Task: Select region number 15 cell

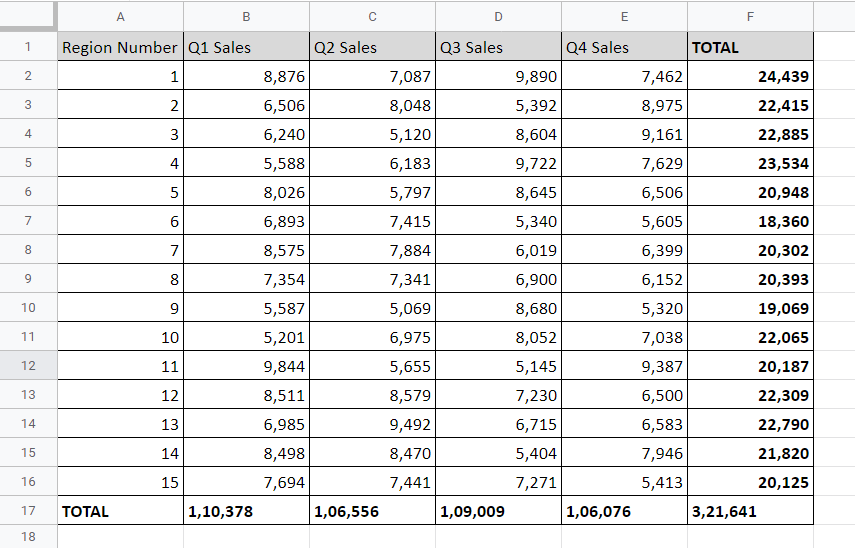Action: tap(121, 482)
